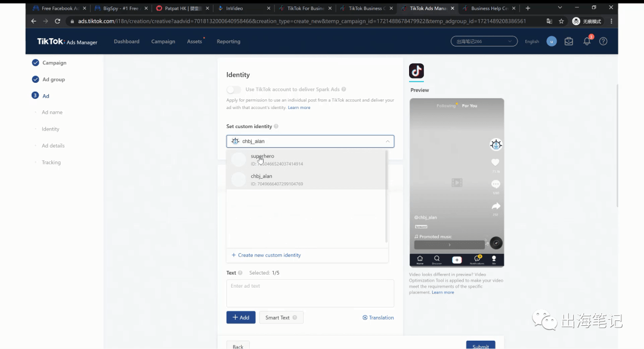
Task: Switch to the TikTok For Business tab
Action: click(x=304, y=8)
